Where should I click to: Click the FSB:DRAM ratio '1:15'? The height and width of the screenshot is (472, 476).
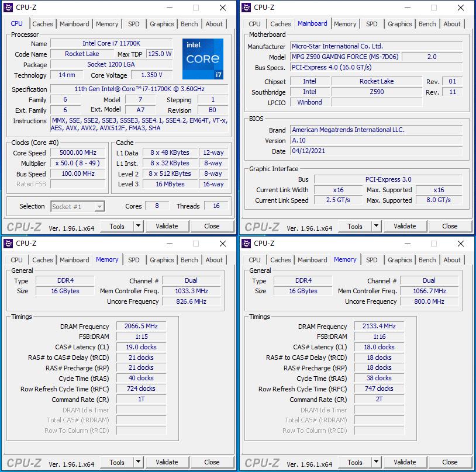click(141, 336)
